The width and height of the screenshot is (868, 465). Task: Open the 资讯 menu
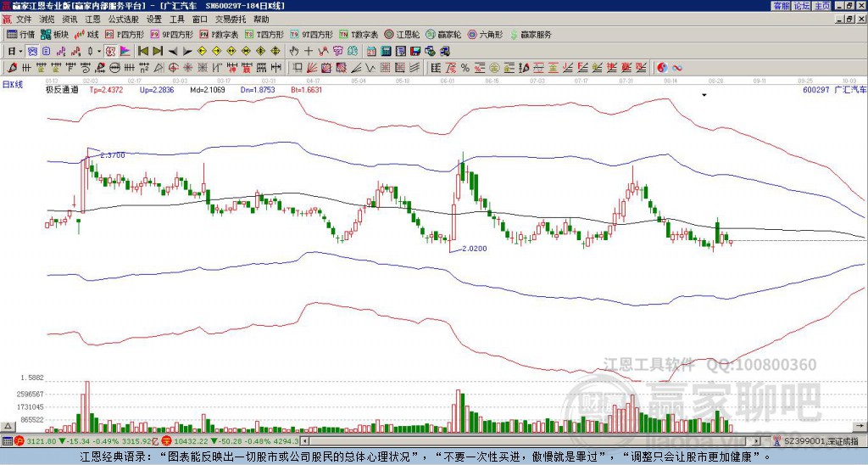70,20
